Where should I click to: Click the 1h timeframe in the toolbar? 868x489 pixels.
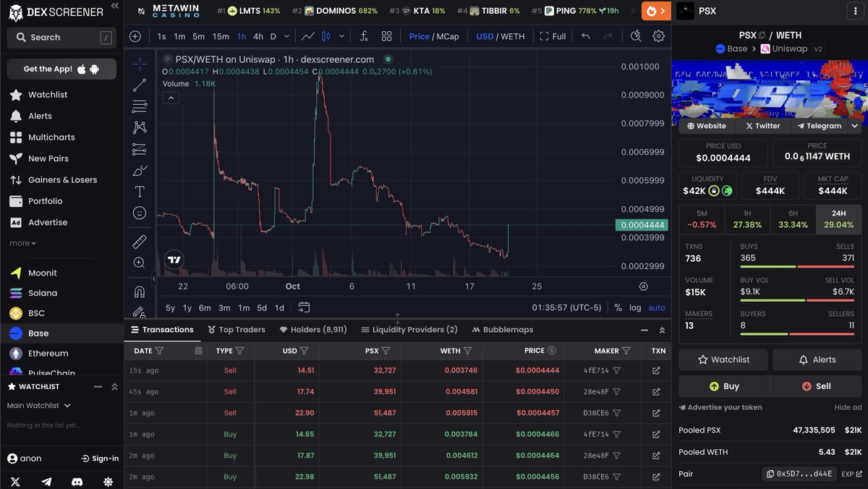(242, 35)
